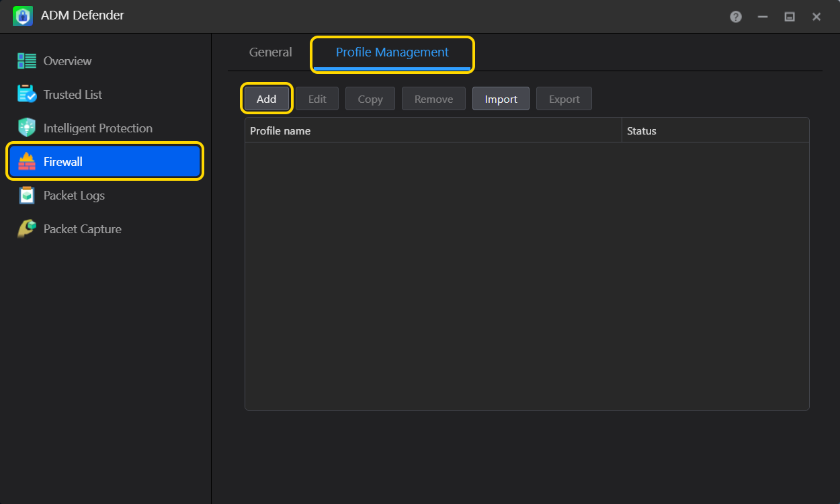Import a firewall profile

pos(501,99)
